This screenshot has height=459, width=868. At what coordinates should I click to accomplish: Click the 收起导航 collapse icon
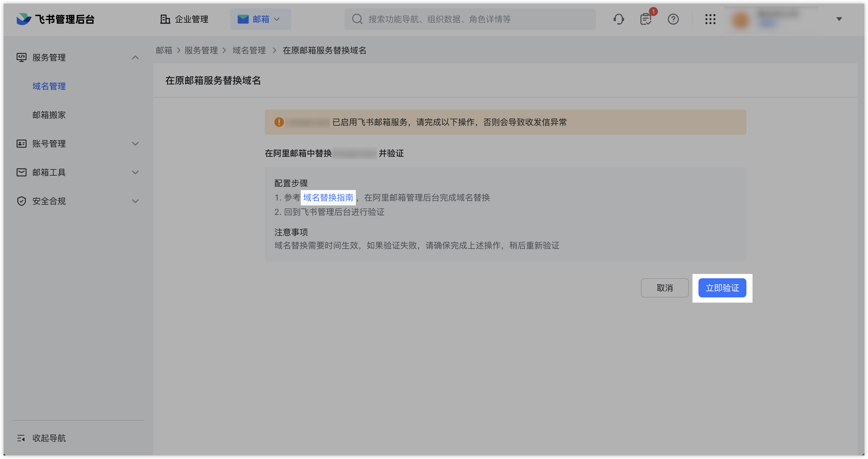pyautogui.click(x=21, y=438)
